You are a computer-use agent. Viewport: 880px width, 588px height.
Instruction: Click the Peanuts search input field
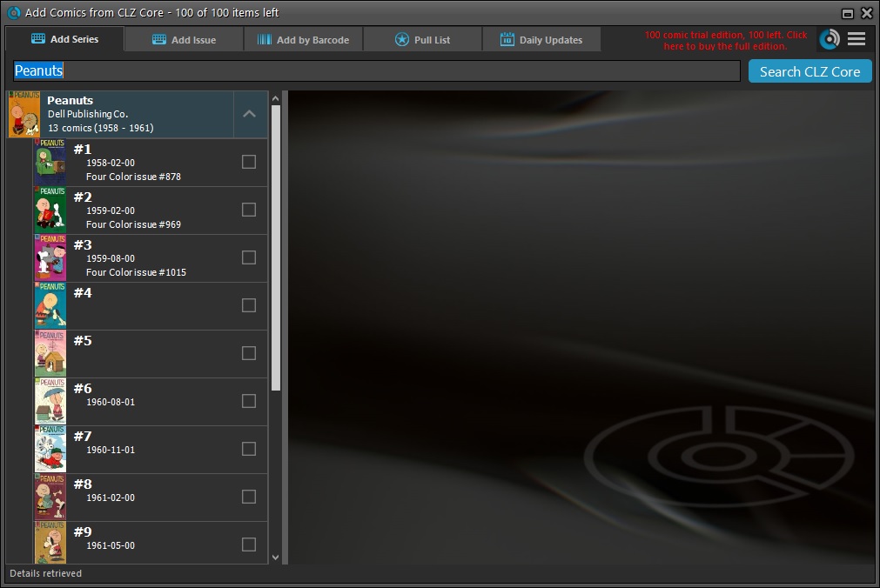coord(376,71)
